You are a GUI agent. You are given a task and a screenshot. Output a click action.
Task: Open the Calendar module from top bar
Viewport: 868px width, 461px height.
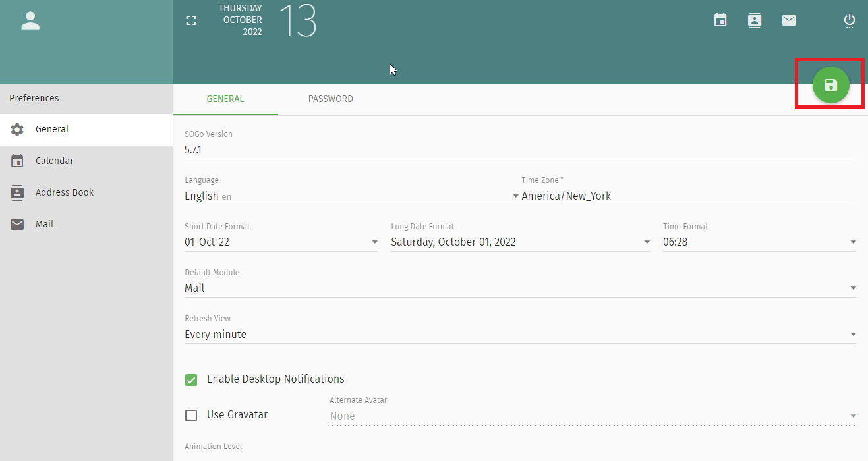point(720,20)
